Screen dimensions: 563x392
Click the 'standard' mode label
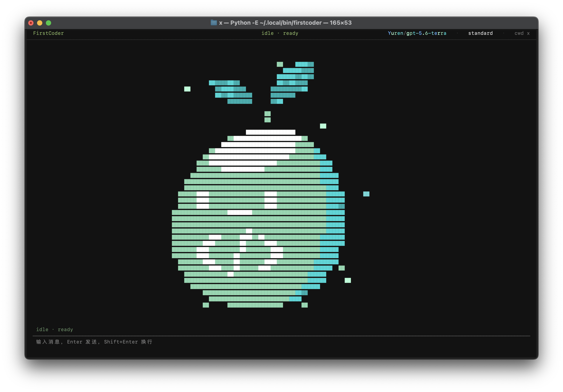[480, 33]
